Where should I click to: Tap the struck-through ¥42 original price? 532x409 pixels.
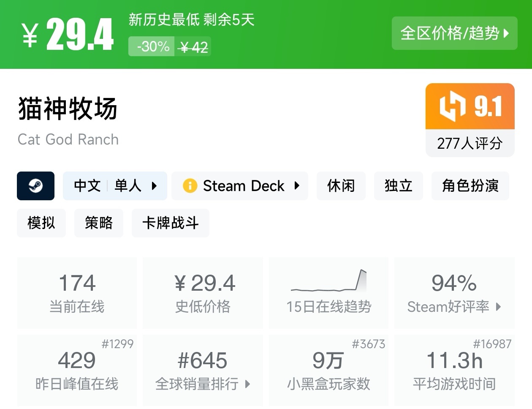coord(193,47)
